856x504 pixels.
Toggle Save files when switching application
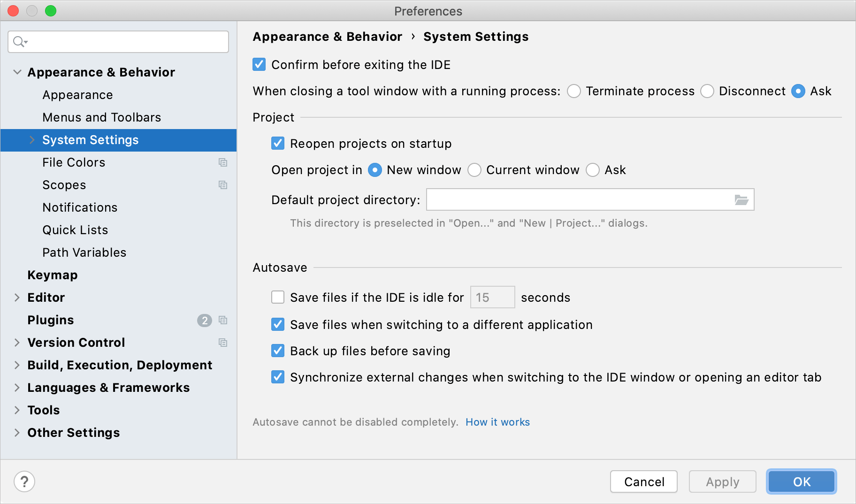[278, 324]
